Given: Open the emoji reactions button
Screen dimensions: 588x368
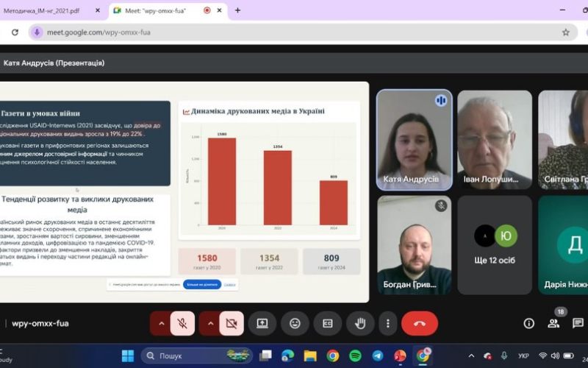Looking at the screenshot, I should (x=295, y=323).
